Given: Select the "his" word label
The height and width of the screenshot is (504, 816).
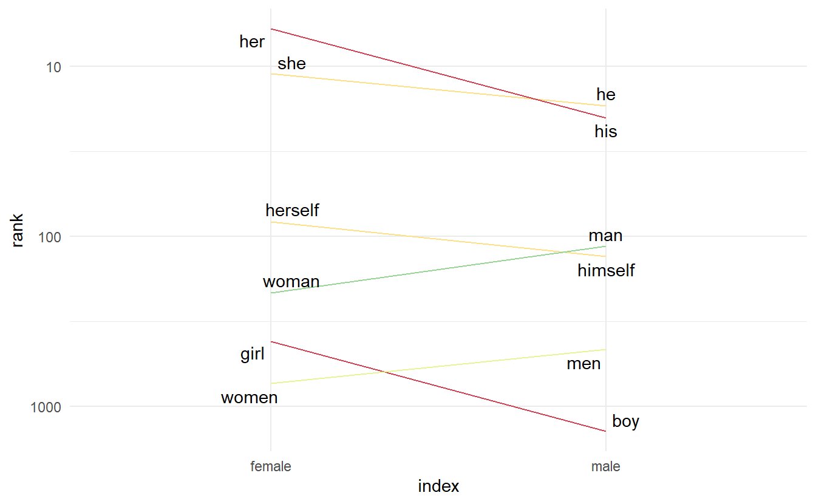Looking at the screenshot, I should pyautogui.click(x=605, y=132).
